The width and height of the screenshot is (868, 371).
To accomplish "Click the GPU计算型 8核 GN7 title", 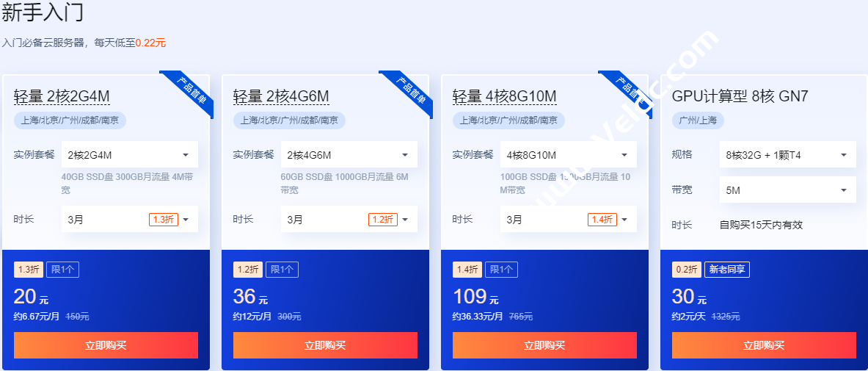I will 740,96.
